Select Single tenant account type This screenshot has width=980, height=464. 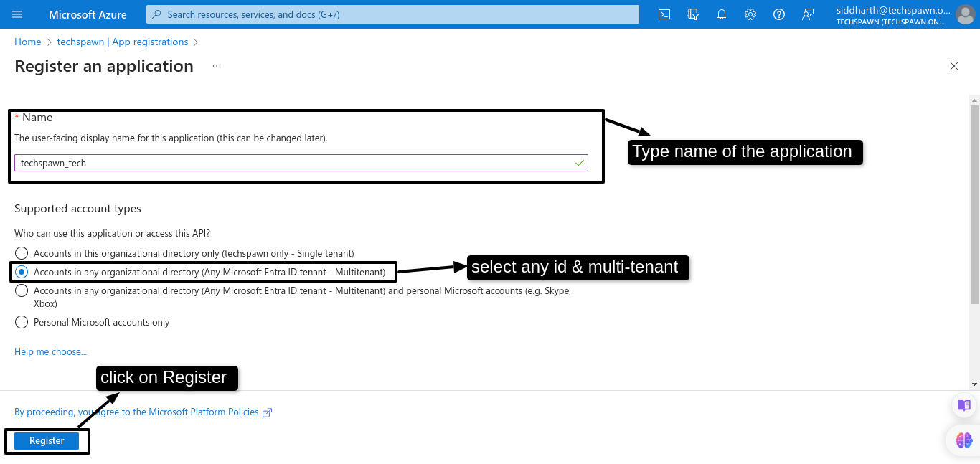click(x=22, y=252)
